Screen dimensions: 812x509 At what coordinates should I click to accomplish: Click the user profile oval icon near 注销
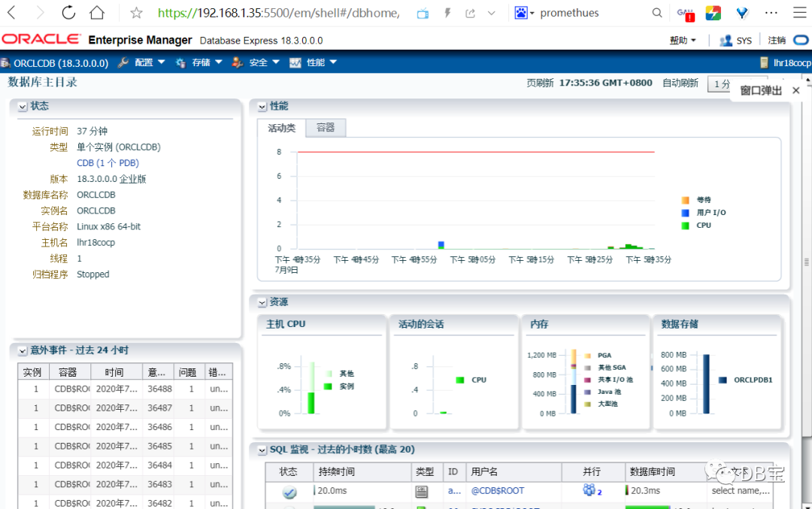pyautogui.click(x=801, y=40)
